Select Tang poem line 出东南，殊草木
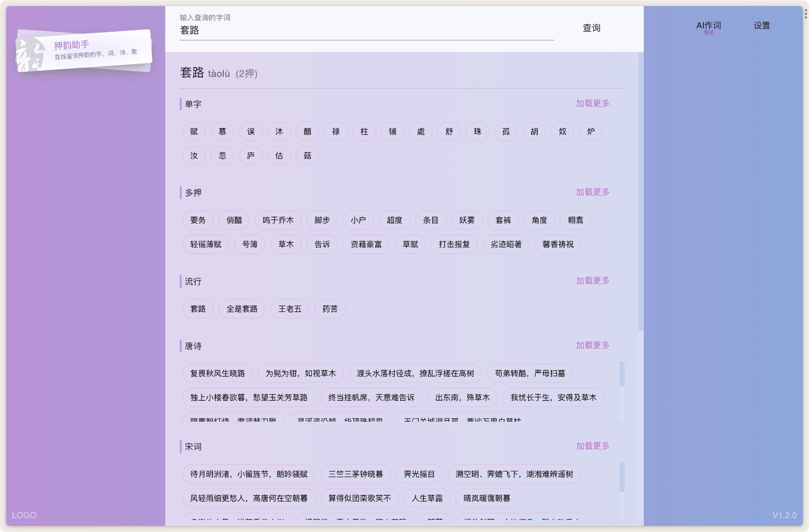 pyautogui.click(x=462, y=398)
